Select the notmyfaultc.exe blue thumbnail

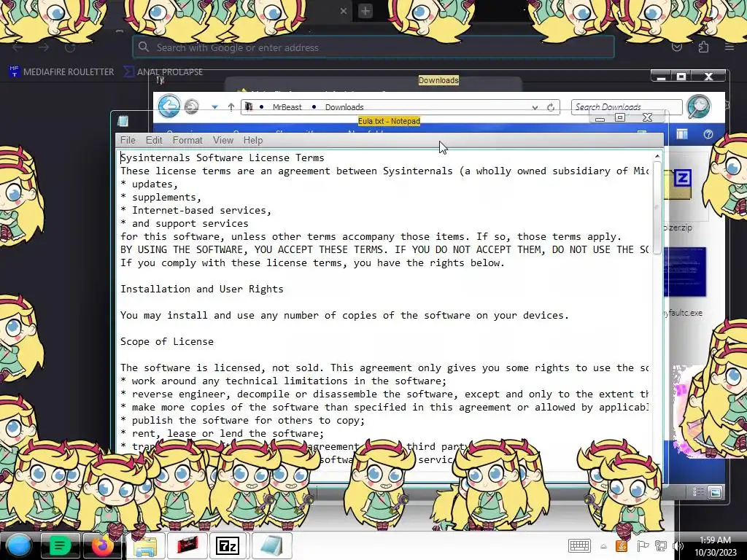pos(684,271)
